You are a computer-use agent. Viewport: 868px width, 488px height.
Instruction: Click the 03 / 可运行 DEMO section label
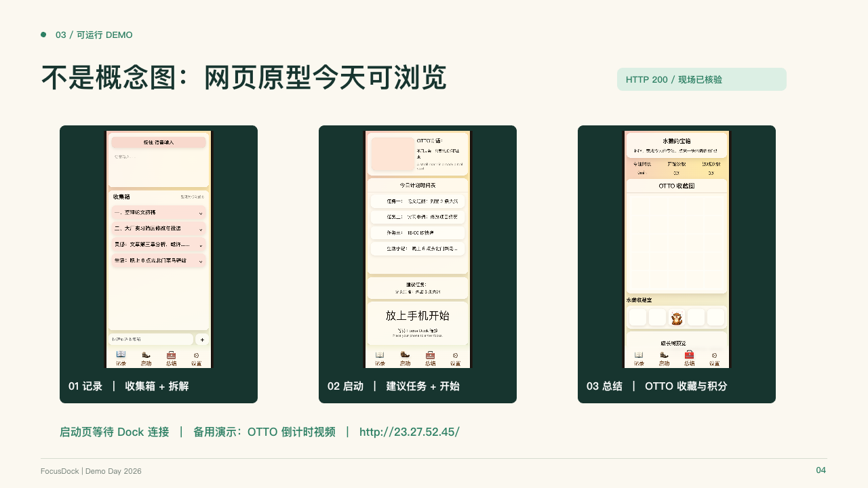click(94, 35)
